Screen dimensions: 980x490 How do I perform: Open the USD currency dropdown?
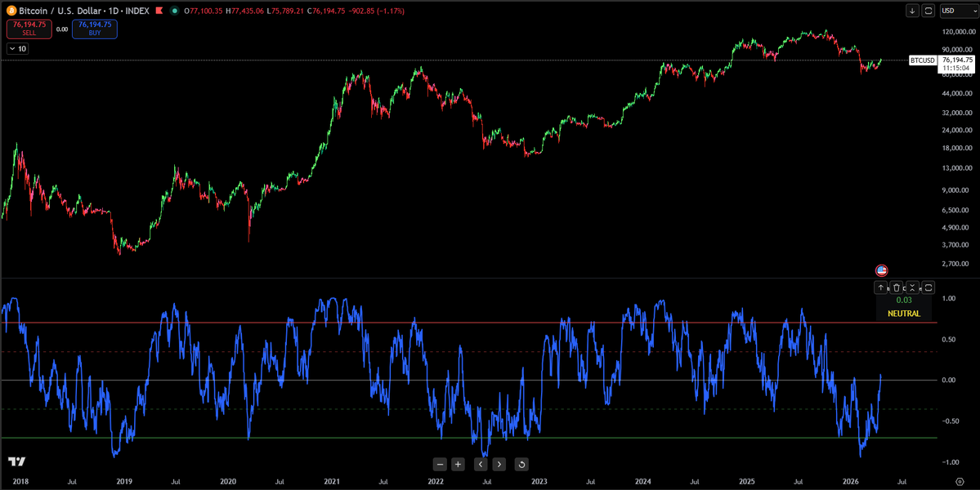(958, 11)
